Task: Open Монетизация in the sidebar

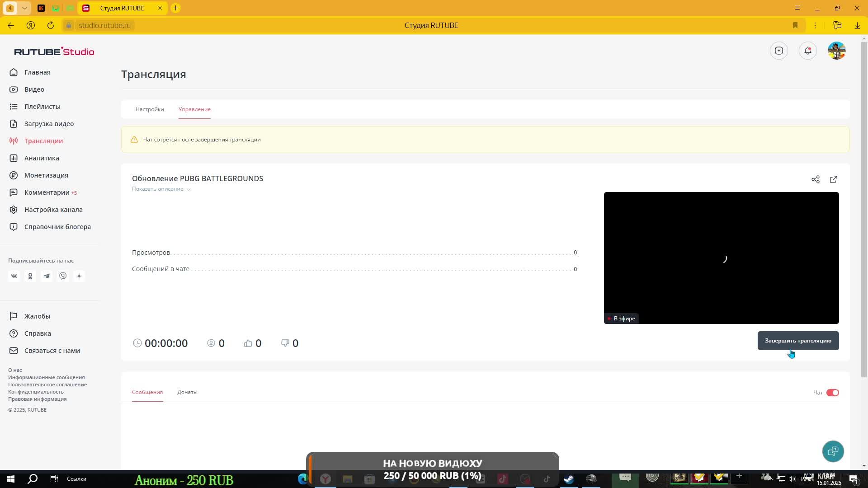Action: click(46, 175)
